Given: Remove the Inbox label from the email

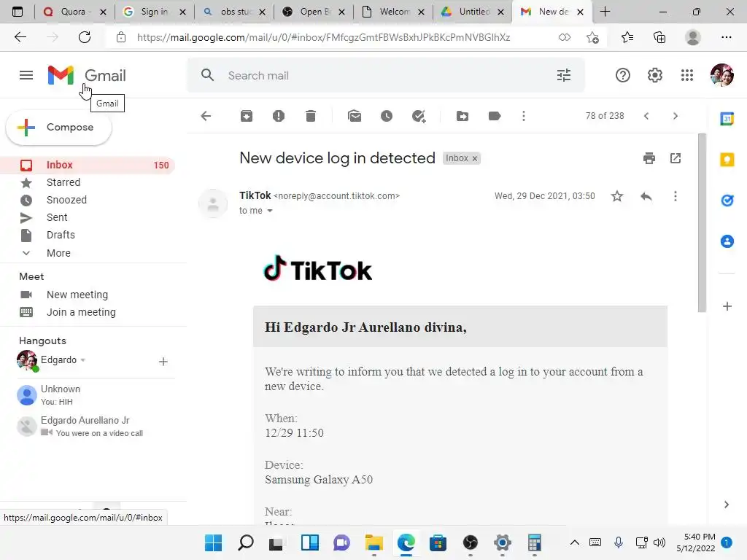Looking at the screenshot, I should pyautogui.click(x=474, y=158).
